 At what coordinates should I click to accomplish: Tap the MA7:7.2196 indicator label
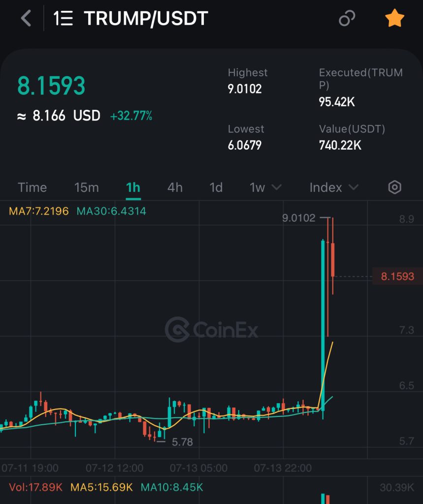point(39,211)
